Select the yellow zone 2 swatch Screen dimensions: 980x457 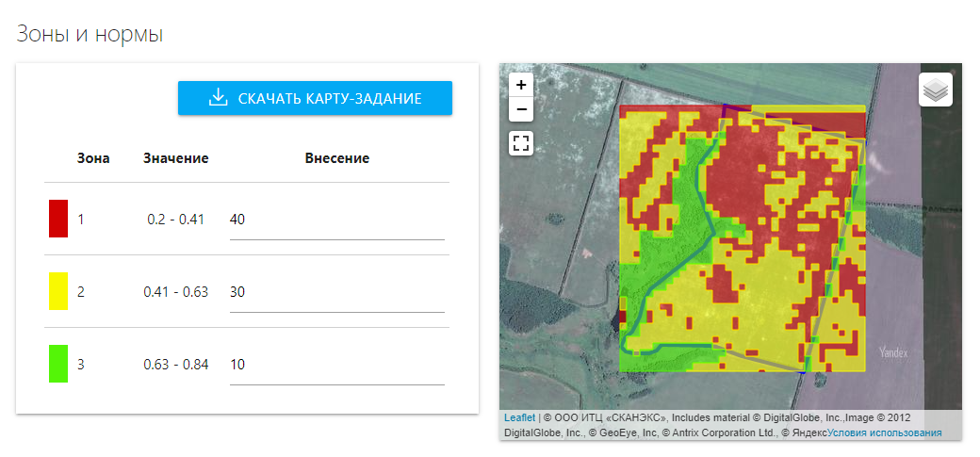click(58, 291)
